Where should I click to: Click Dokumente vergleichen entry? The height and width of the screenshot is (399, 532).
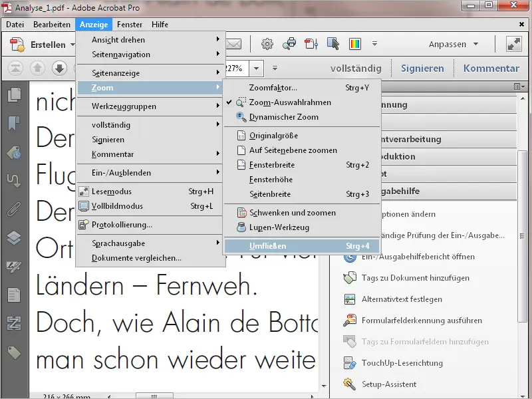click(150, 258)
